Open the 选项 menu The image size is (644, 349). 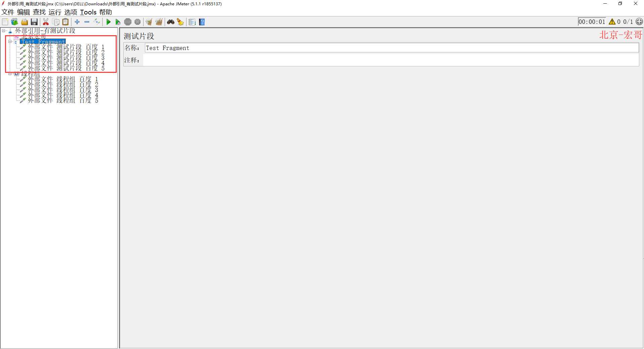[71, 12]
